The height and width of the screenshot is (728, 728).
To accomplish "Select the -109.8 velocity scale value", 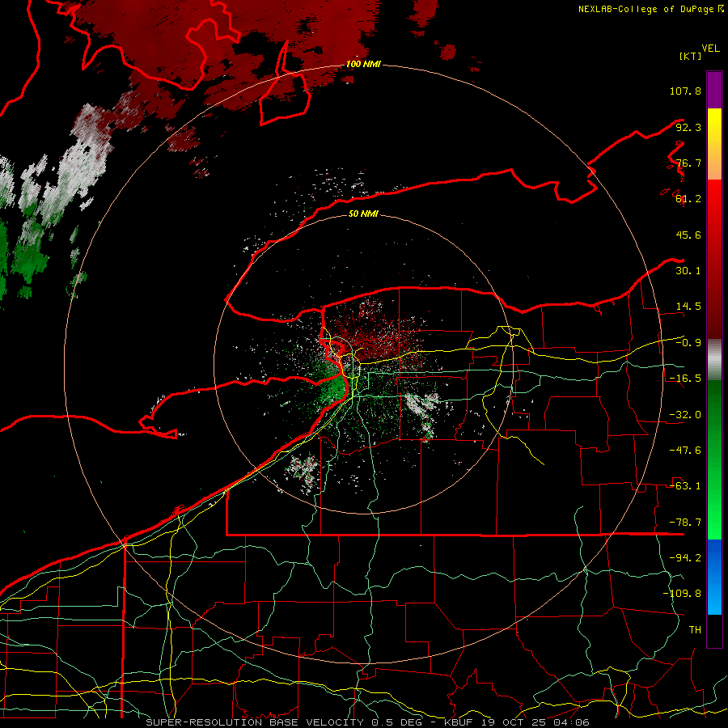I will point(682,594).
